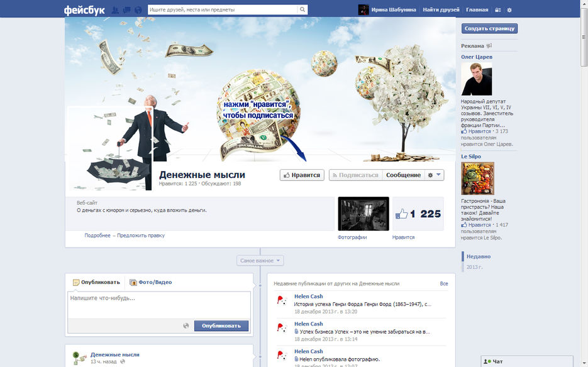Open the friend requests icon in top bar
Screen dimensions: 588x367
pyautogui.click(x=116, y=10)
